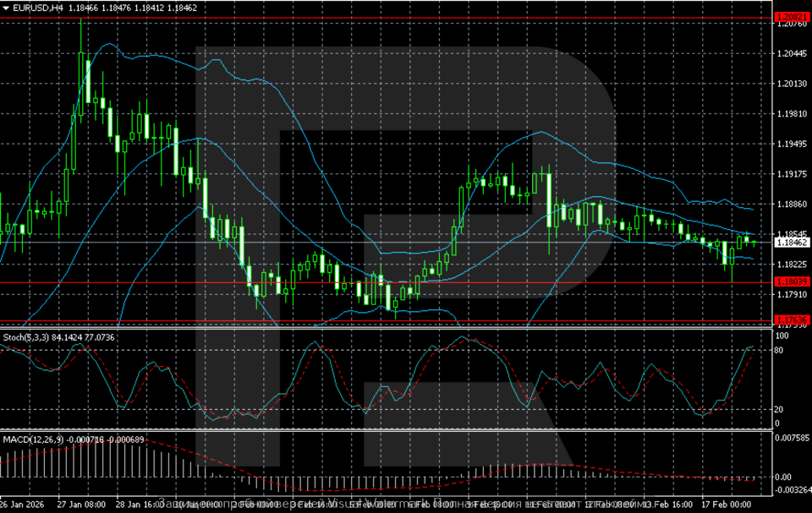Image resolution: width=812 pixels, height=513 pixels.
Task: Click the tallest candle wick near 27 Jan
Action: [x=81, y=34]
